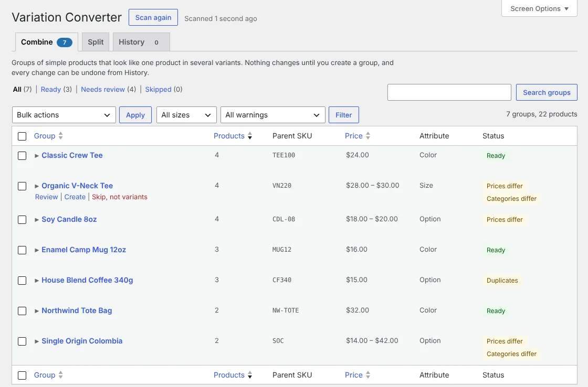The height and width of the screenshot is (387, 588).
Task: Expand the Northwind Tote Bag triangle
Action: (x=37, y=311)
